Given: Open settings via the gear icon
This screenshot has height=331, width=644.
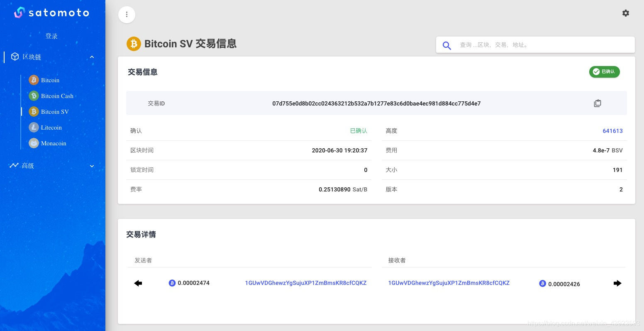Looking at the screenshot, I should tap(625, 13).
